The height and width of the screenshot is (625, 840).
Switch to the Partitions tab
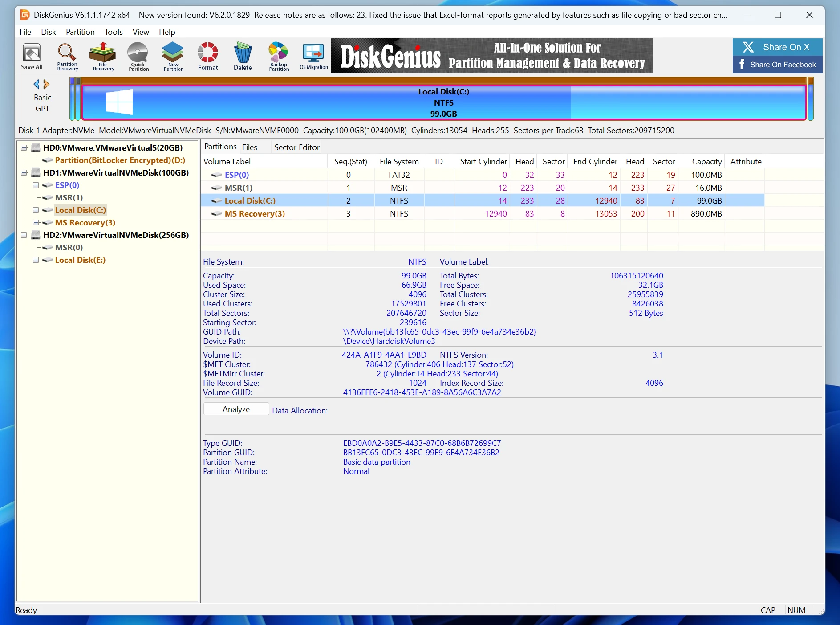click(x=220, y=147)
